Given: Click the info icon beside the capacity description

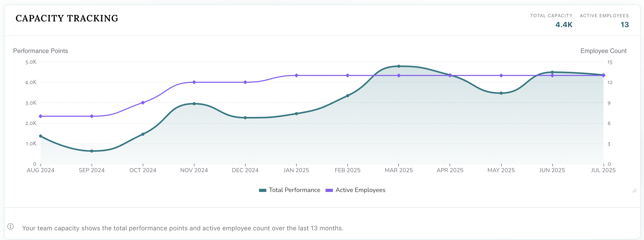Looking at the screenshot, I should 11,227.
